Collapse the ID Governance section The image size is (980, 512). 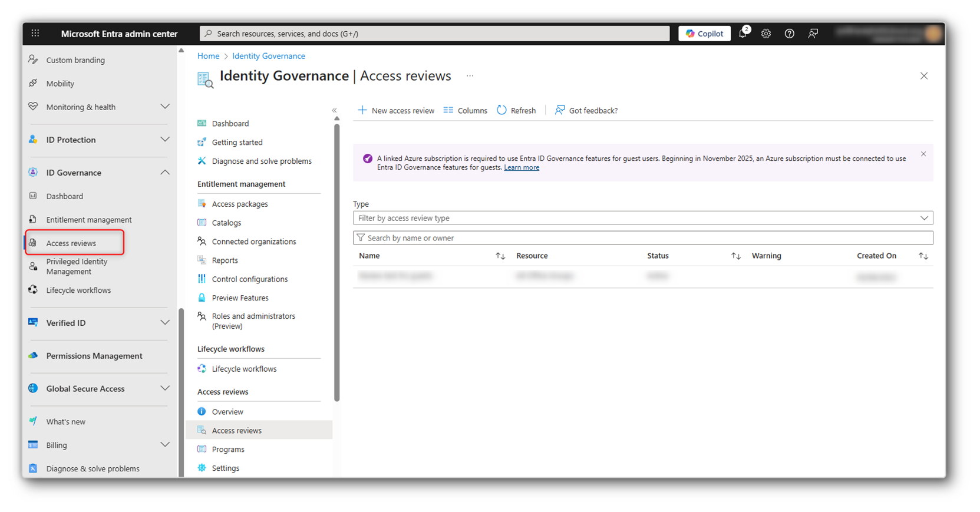(164, 173)
